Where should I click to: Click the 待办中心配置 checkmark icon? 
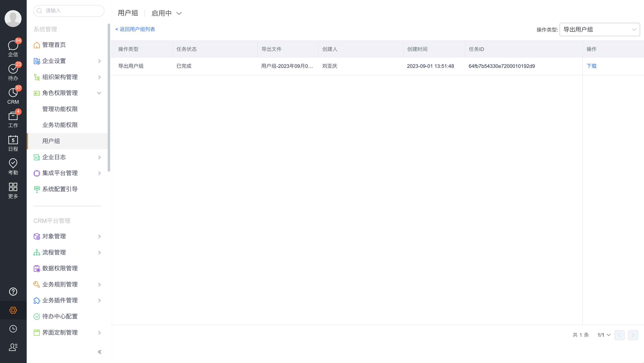coord(37,317)
